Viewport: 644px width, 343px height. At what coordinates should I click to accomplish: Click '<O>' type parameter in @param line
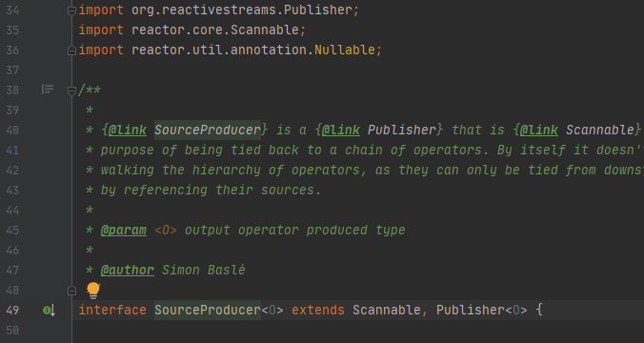click(166, 231)
